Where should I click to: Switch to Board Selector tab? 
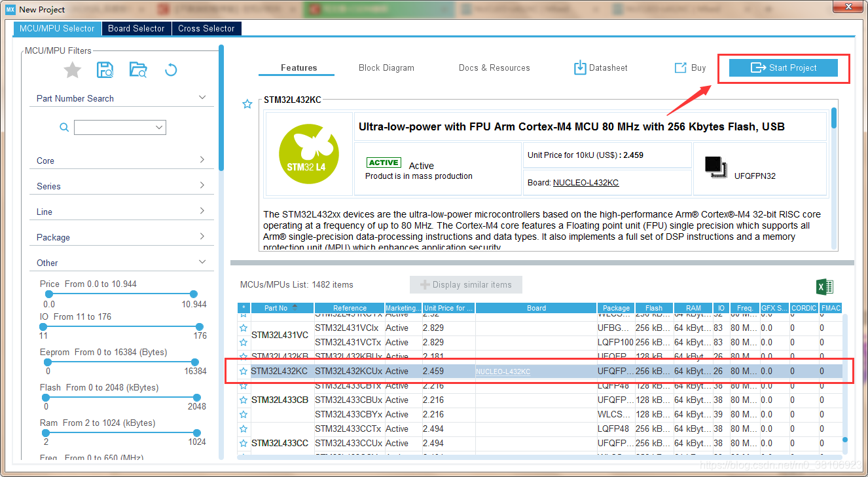[x=136, y=29]
